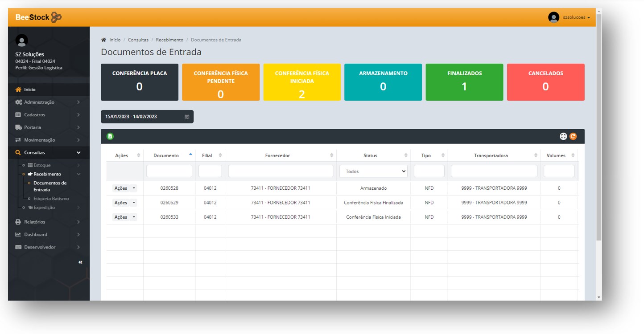Click the fullscreen expand table icon

click(x=563, y=136)
